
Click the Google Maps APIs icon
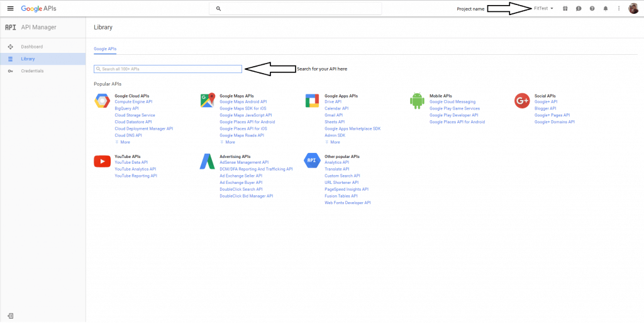[x=208, y=101]
